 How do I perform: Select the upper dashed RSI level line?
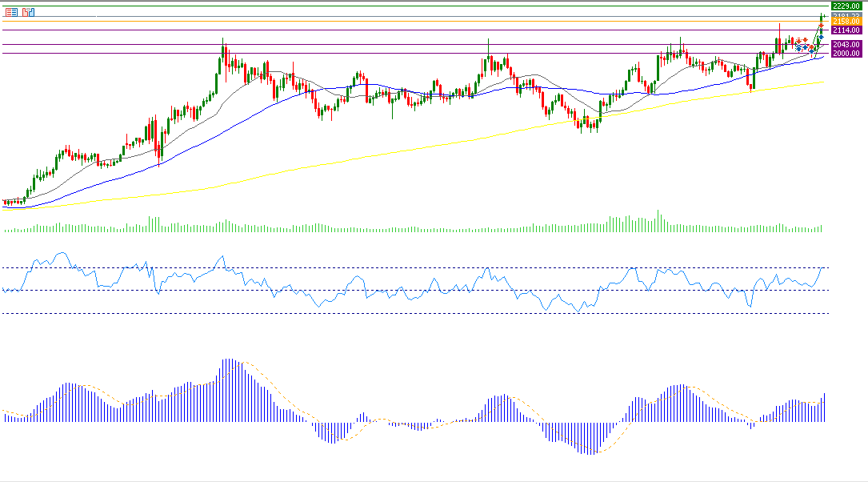coord(400,267)
